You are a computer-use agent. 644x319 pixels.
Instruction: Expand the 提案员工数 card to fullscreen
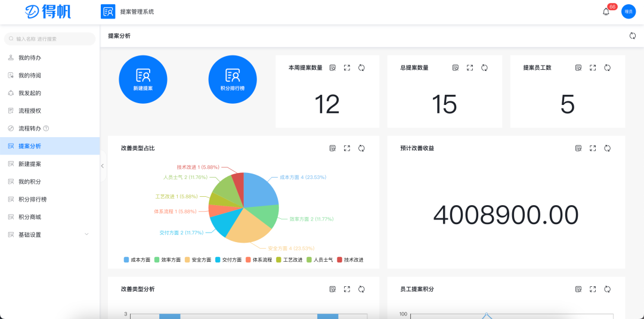pyautogui.click(x=593, y=68)
